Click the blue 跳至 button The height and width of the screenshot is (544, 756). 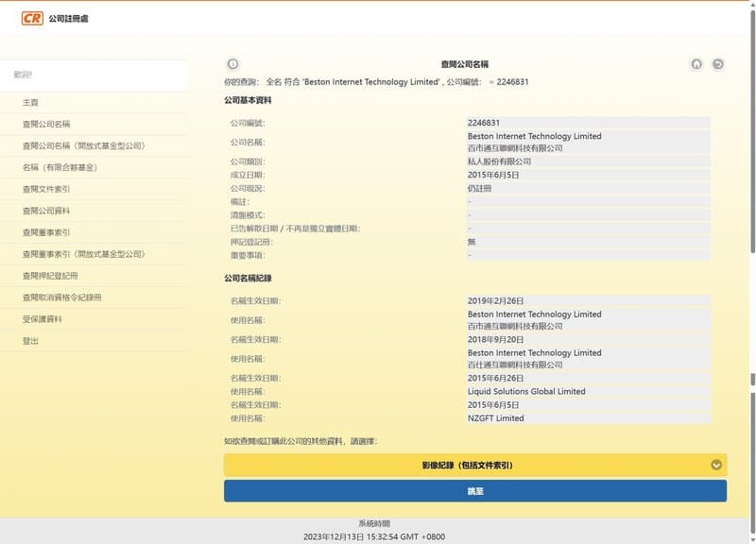coord(475,491)
